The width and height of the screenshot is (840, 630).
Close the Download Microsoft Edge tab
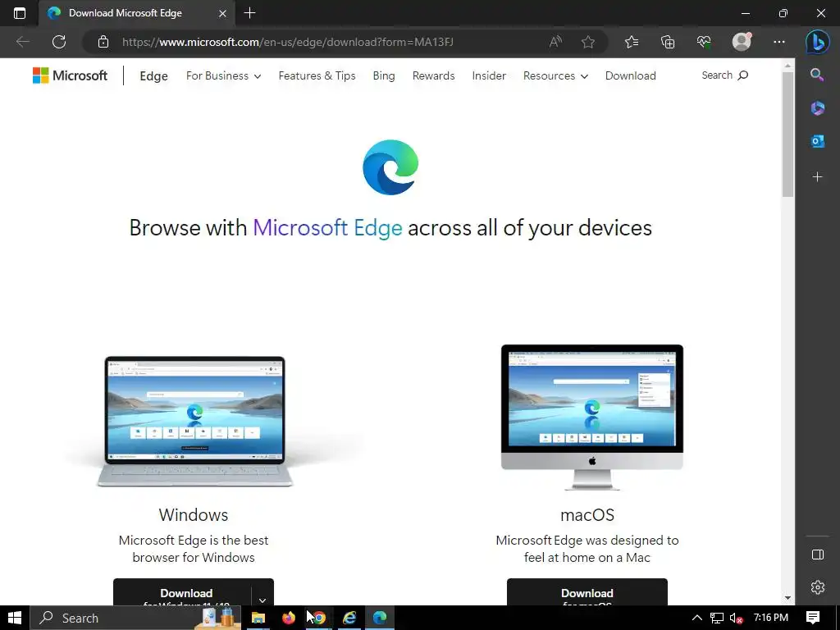(222, 13)
